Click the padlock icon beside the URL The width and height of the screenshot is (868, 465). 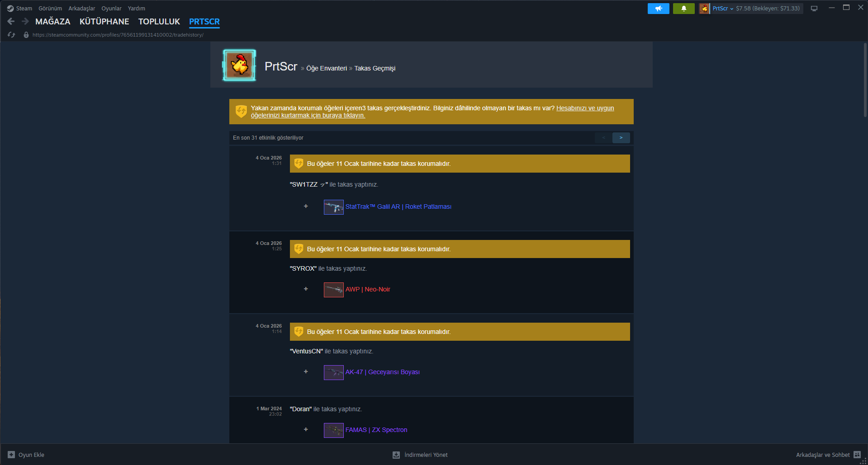click(26, 35)
